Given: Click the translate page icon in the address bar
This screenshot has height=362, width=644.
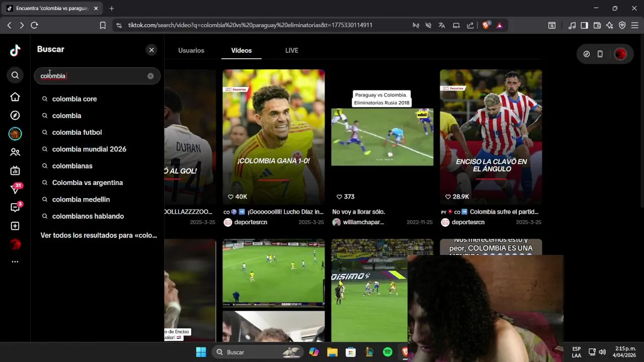Looking at the screenshot, I should pos(442,25).
